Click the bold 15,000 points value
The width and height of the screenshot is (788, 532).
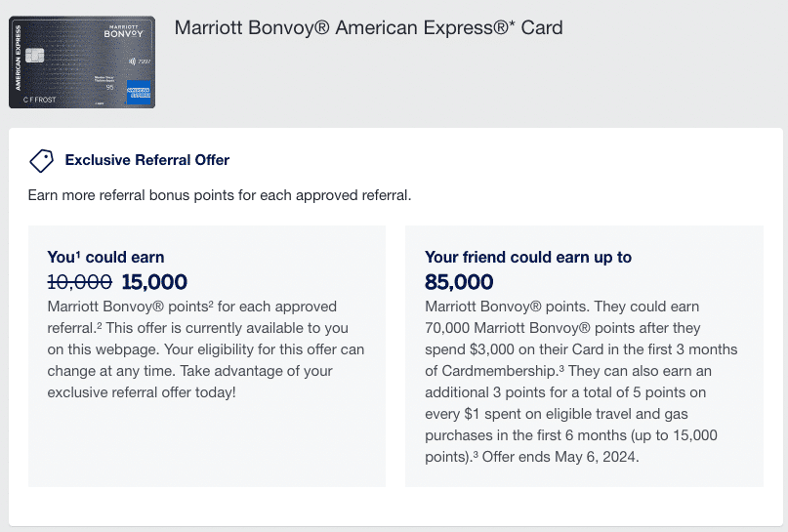coord(154,282)
